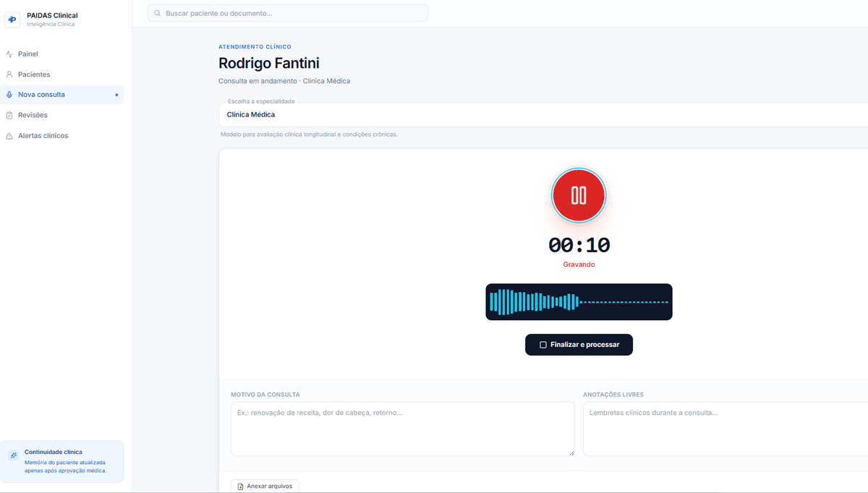The image size is (868, 493).
Task: Click the stop square icon on Finalizar button
Action: pos(543,345)
